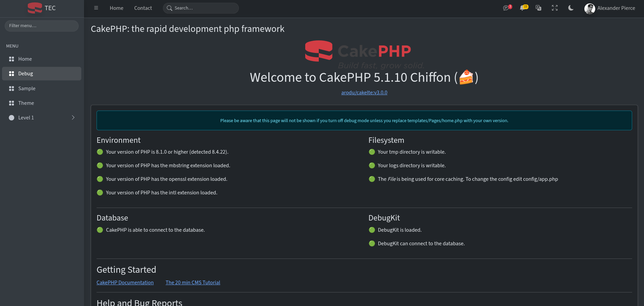Open Alexander Pierce user menu
The width and height of the screenshot is (644, 306).
[x=610, y=8]
